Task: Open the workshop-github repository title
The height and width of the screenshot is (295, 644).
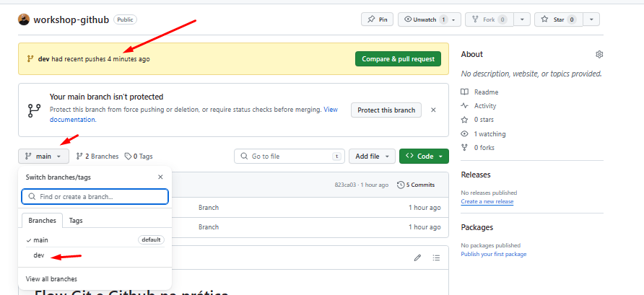Action: pos(71,19)
